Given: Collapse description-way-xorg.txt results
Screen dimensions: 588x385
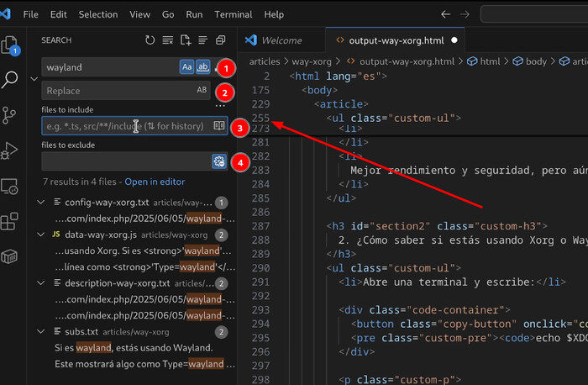Looking at the screenshot, I should click(41, 283).
